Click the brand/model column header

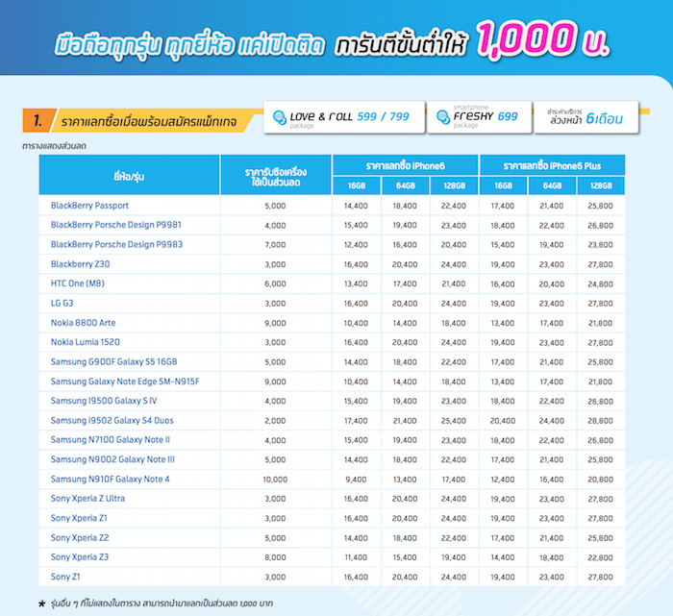click(129, 175)
